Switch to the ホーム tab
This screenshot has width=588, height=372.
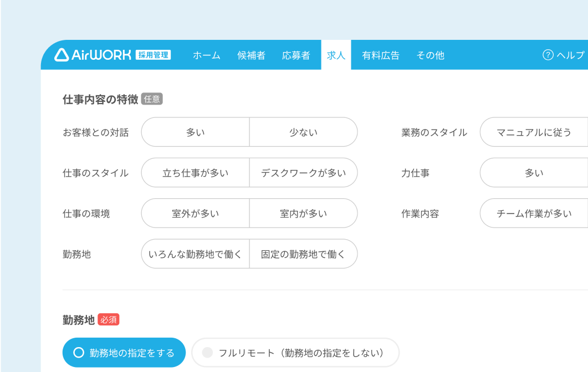(206, 55)
